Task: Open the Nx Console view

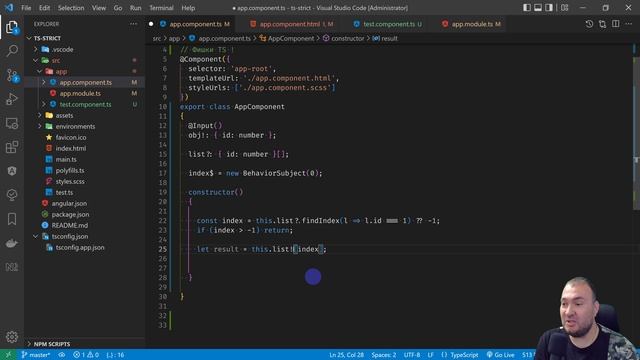Action: [12, 267]
